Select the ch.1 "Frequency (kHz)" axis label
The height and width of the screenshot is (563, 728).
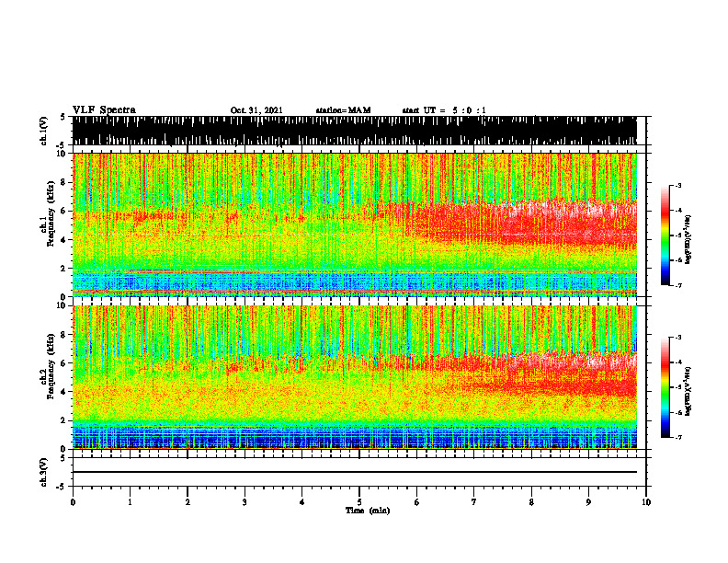click(51, 214)
